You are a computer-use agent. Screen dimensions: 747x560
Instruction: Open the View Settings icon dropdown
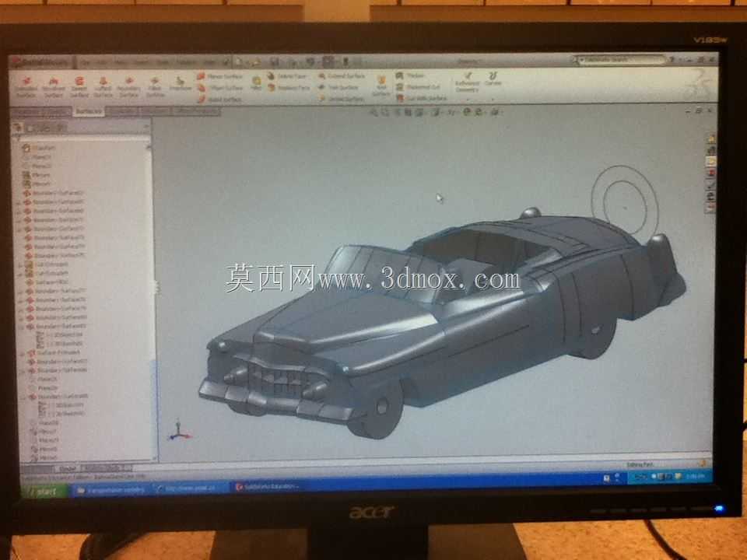pos(496,112)
